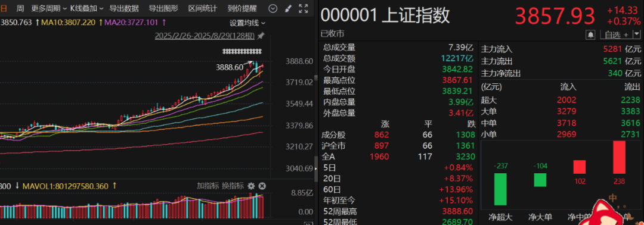
Task: Click 中单 inflow value 3718
Action: (x=567, y=123)
